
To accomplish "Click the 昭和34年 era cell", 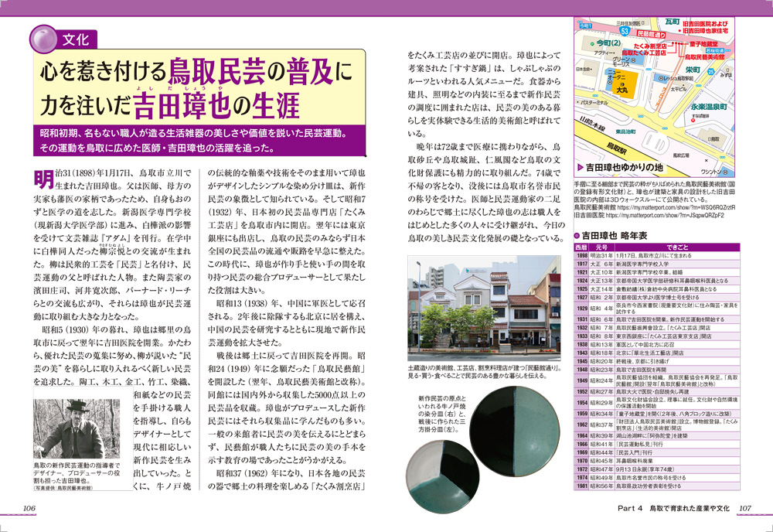I will point(601,414).
